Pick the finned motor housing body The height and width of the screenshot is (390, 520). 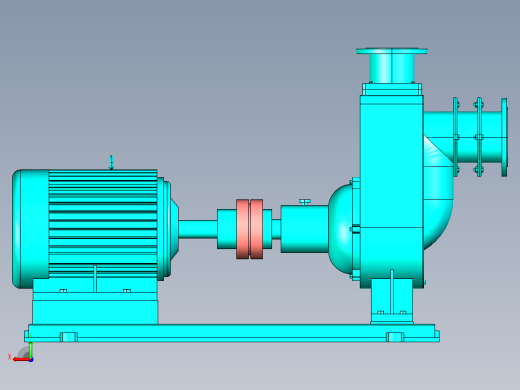[x=103, y=224]
